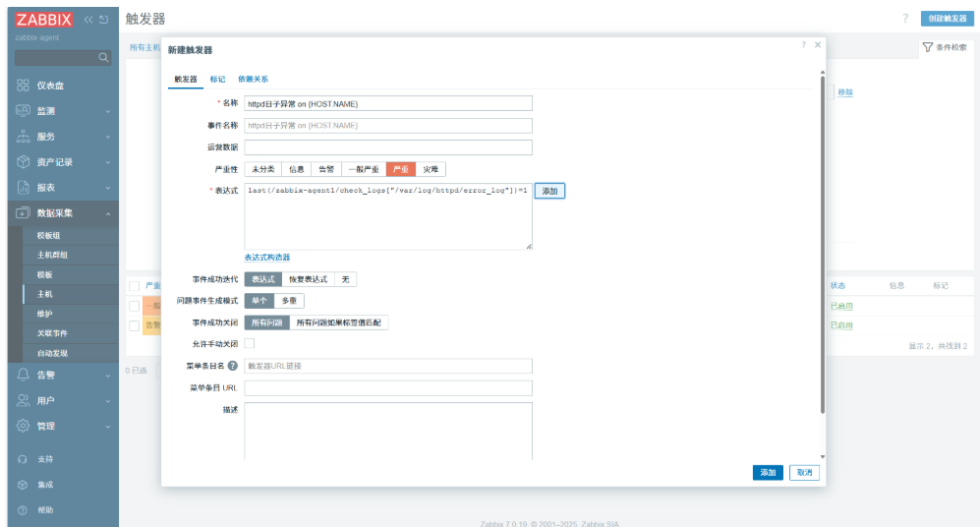
Task: Click into the 表达式 text area
Action: (x=388, y=216)
